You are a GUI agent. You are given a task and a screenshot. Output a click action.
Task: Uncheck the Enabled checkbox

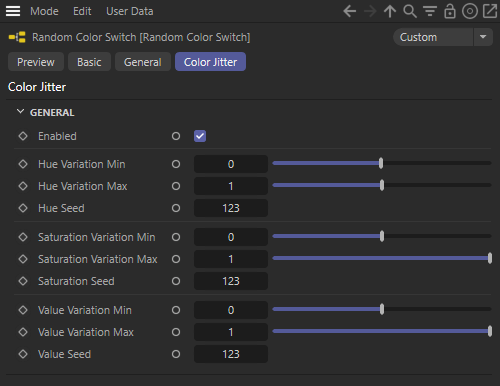[x=200, y=136]
